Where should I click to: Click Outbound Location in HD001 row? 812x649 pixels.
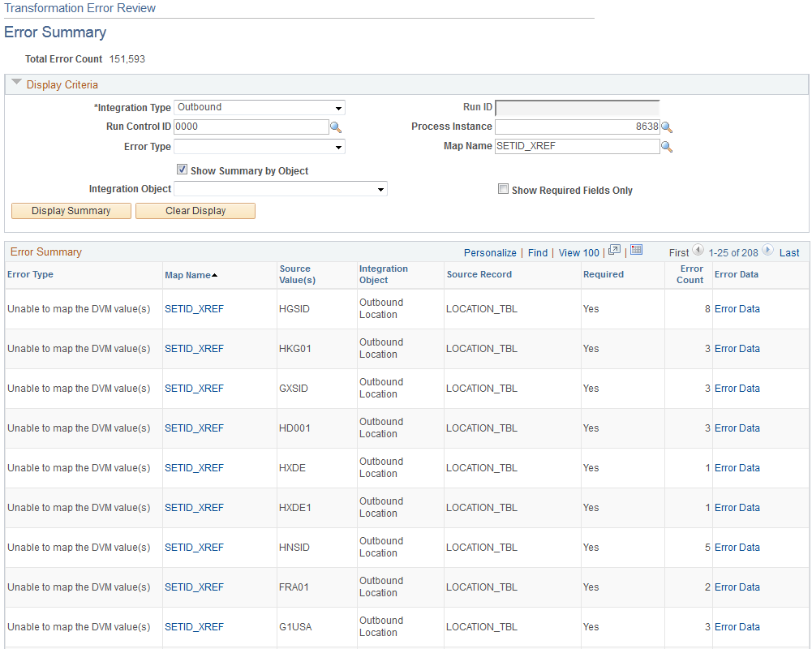coord(381,428)
